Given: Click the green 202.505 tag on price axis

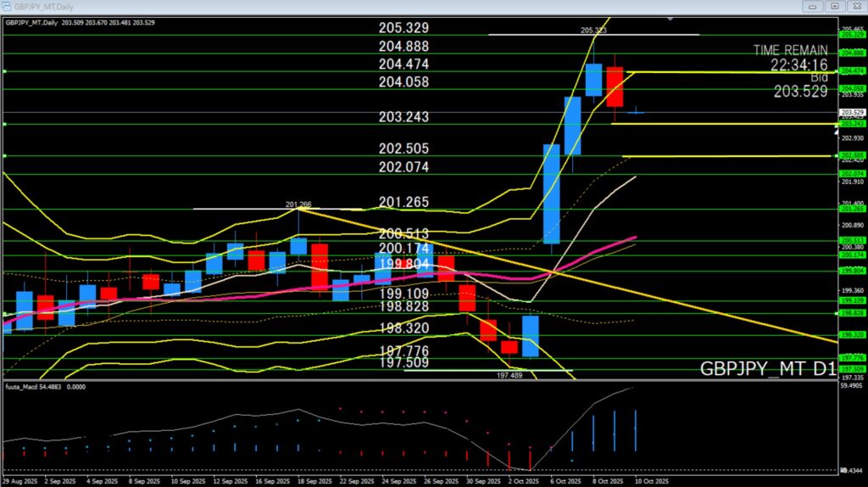Looking at the screenshot, I should (851, 155).
